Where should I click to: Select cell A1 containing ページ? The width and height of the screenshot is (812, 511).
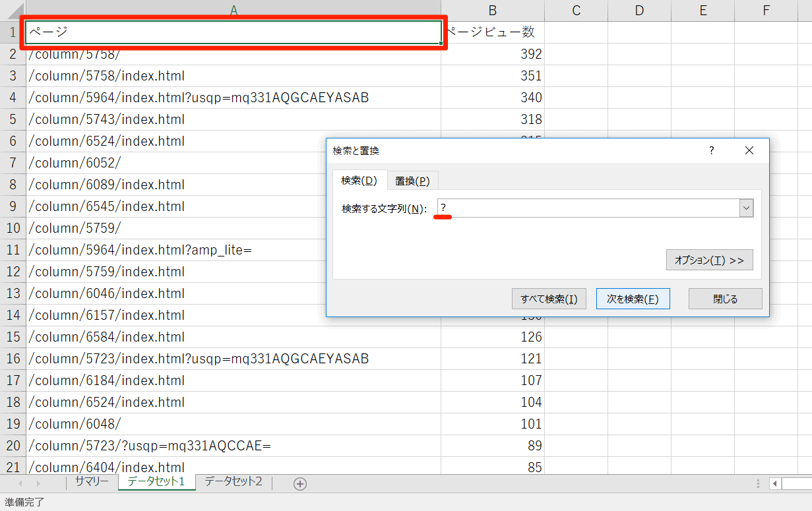[x=234, y=32]
